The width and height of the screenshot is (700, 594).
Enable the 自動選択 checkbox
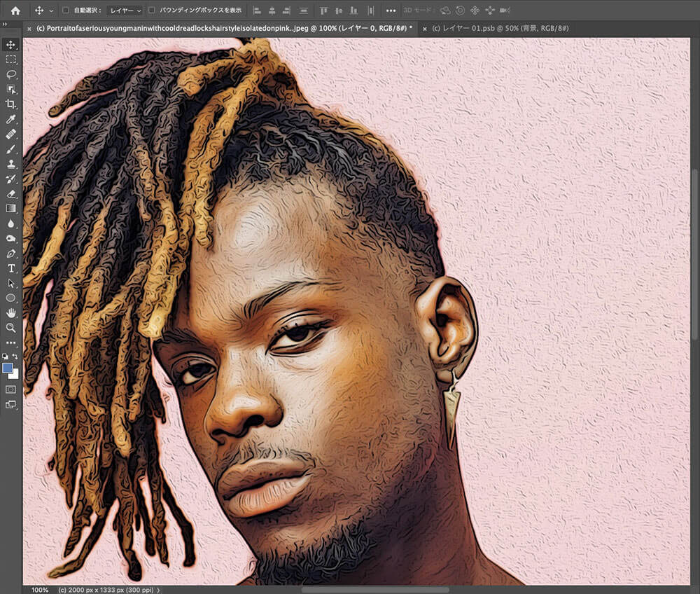point(66,11)
